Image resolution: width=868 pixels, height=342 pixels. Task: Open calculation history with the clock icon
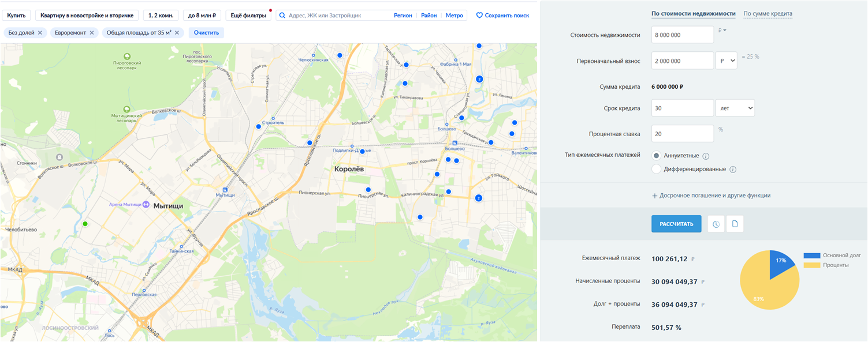(x=716, y=224)
